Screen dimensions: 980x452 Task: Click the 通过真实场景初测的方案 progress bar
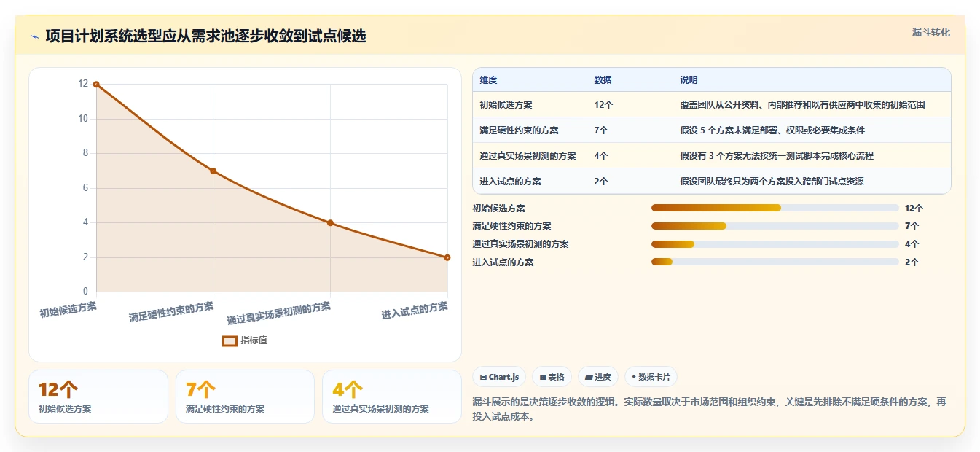(775, 244)
